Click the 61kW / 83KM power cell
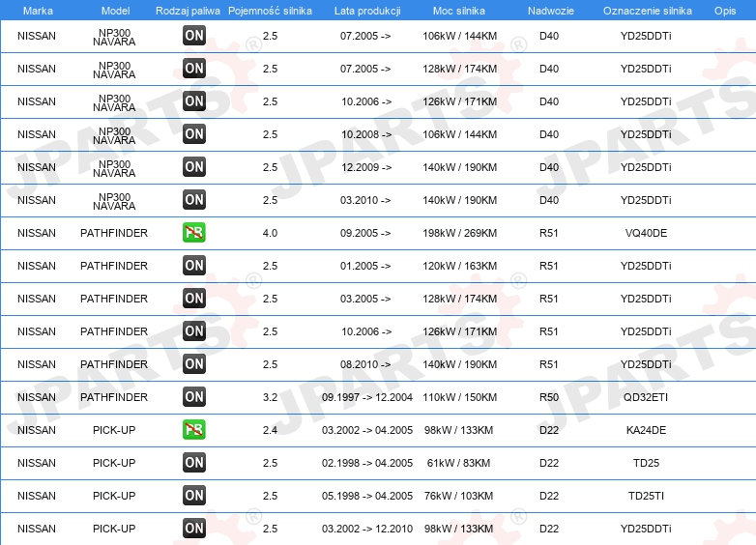Viewport: 756px width, 545px height. tap(458, 463)
